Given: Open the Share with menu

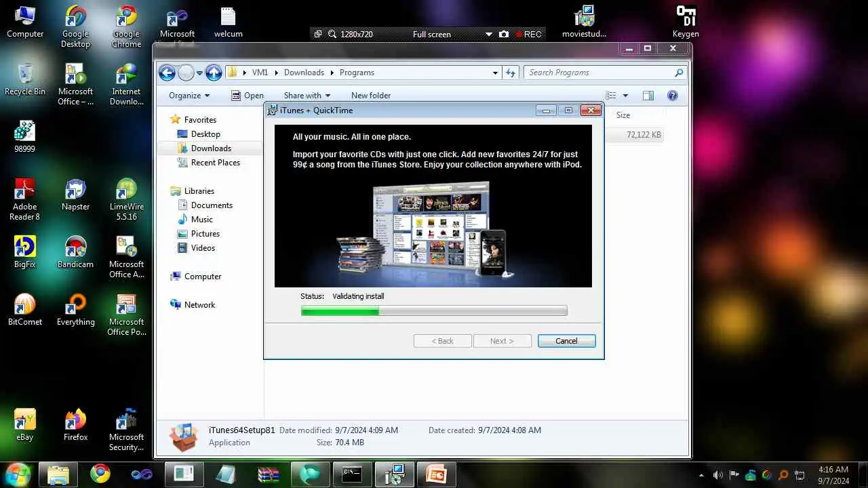Looking at the screenshot, I should tap(307, 96).
